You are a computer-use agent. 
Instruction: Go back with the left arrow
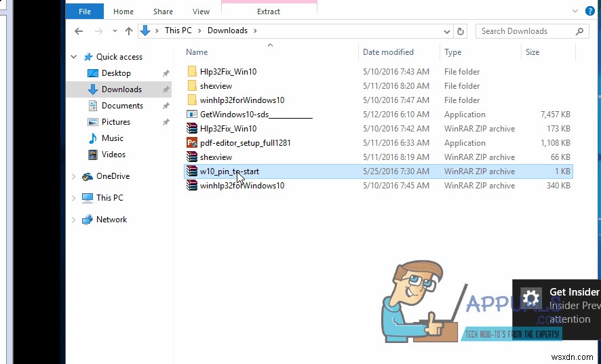click(79, 31)
